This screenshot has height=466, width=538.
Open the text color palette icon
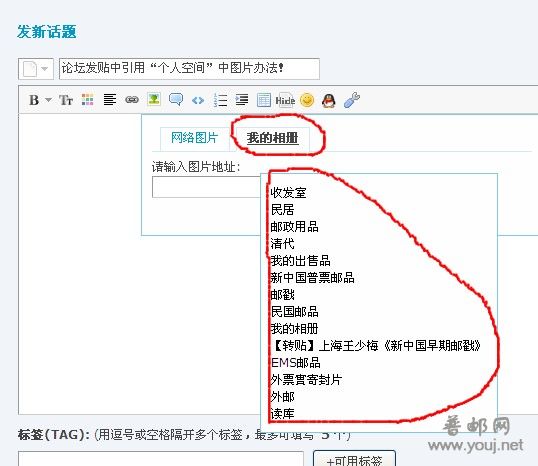88,100
